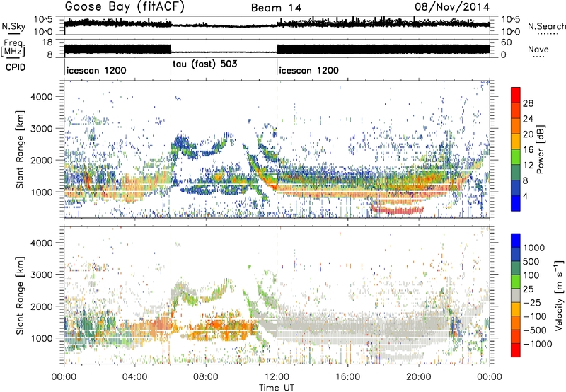Select the "N.Sky" legend label

pos(13,26)
